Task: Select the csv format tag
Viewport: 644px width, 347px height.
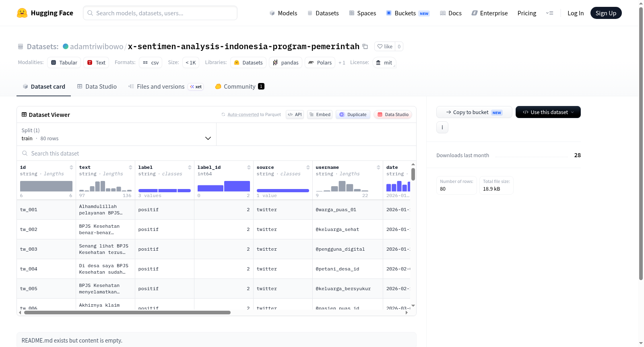Action: click(151, 62)
